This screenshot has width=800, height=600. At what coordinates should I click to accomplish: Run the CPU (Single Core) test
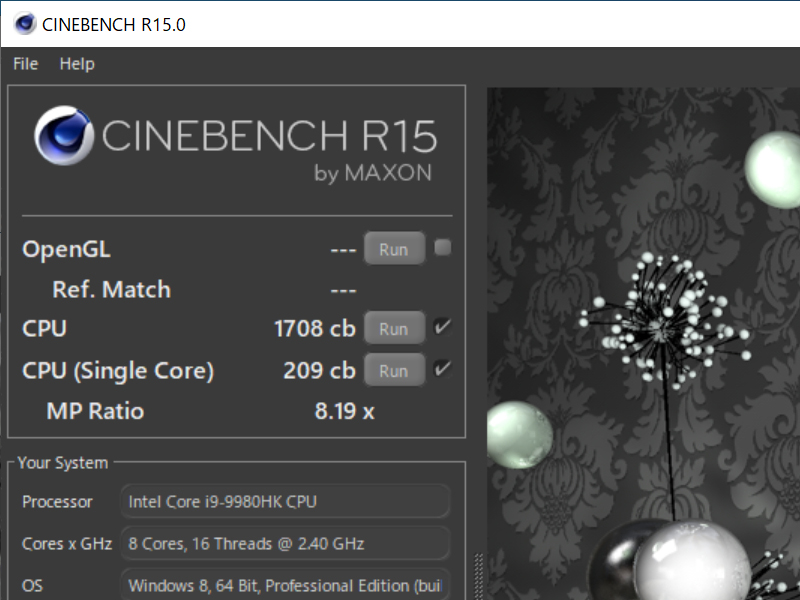(x=394, y=370)
